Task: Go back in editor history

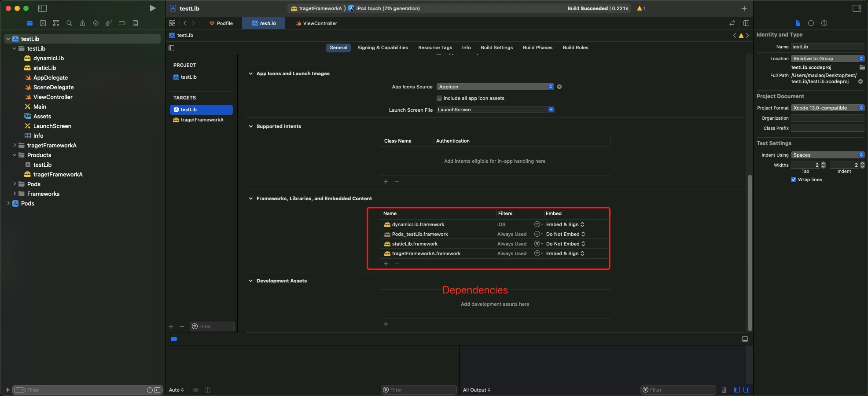Action: point(185,23)
